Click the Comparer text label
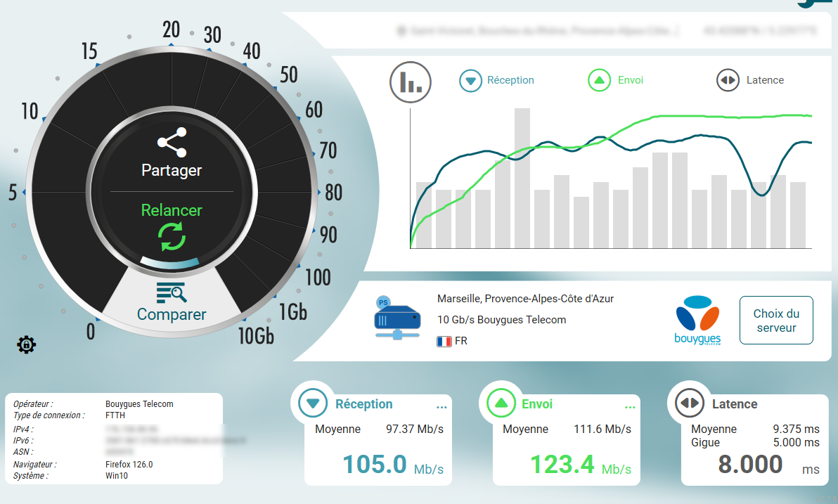Viewport: 838px width, 504px height. tap(172, 314)
